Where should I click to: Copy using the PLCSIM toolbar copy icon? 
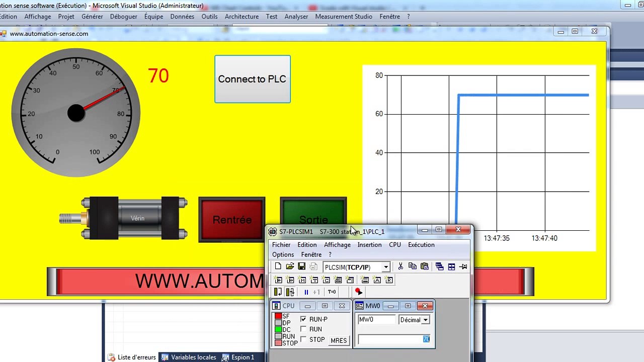tap(413, 266)
